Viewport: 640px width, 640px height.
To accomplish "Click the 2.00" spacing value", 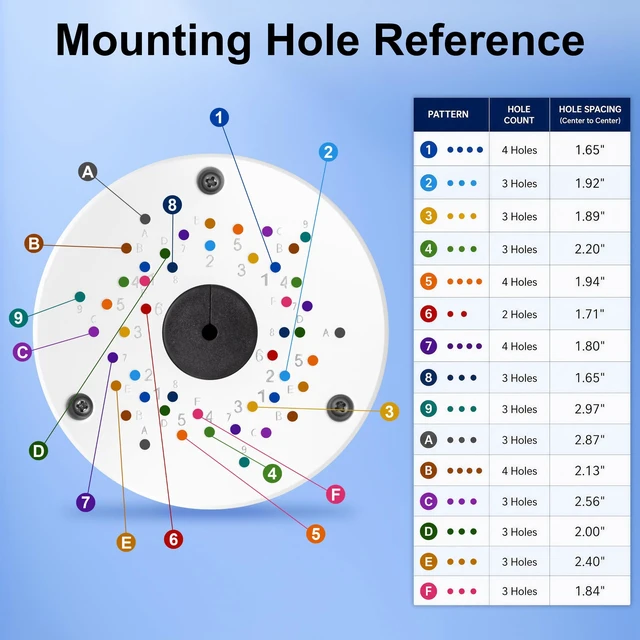I will click(x=590, y=531).
